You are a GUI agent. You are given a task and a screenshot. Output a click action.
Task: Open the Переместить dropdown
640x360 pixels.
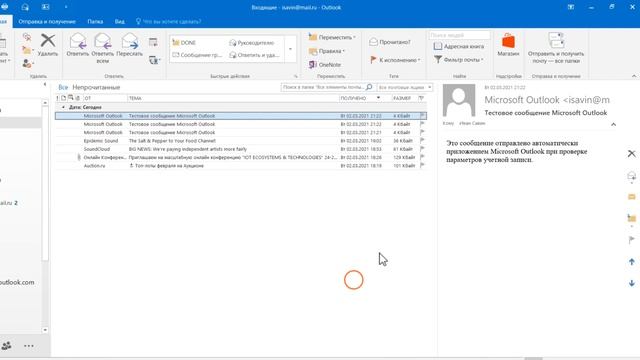point(332,37)
